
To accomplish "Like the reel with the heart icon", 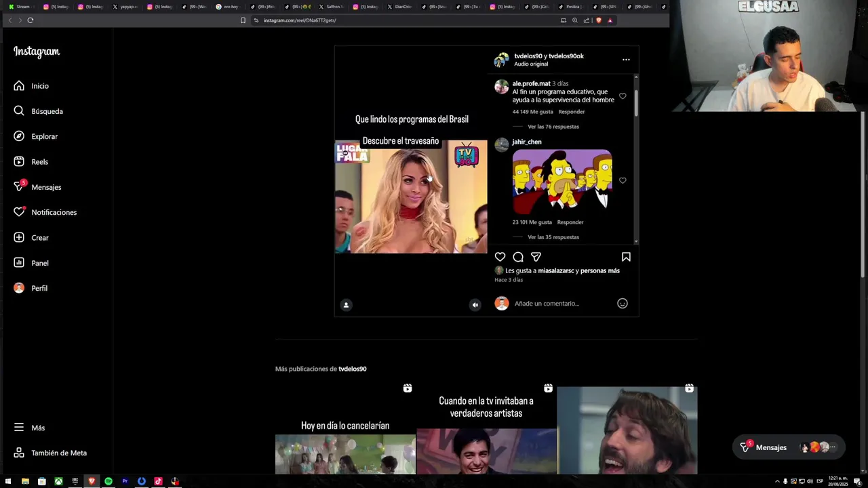I will coord(500,257).
